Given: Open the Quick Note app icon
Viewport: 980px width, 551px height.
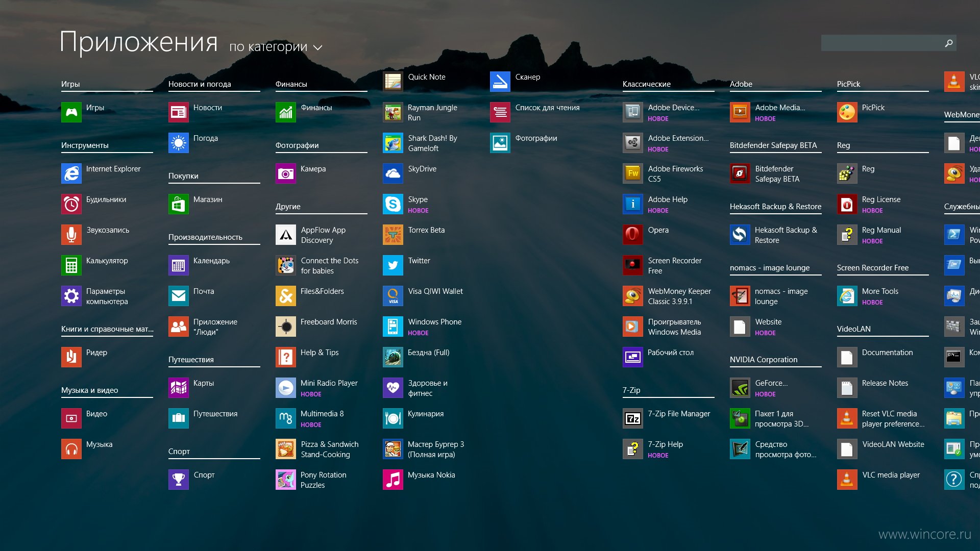Looking at the screenshot, I should [x=393, y=82].
